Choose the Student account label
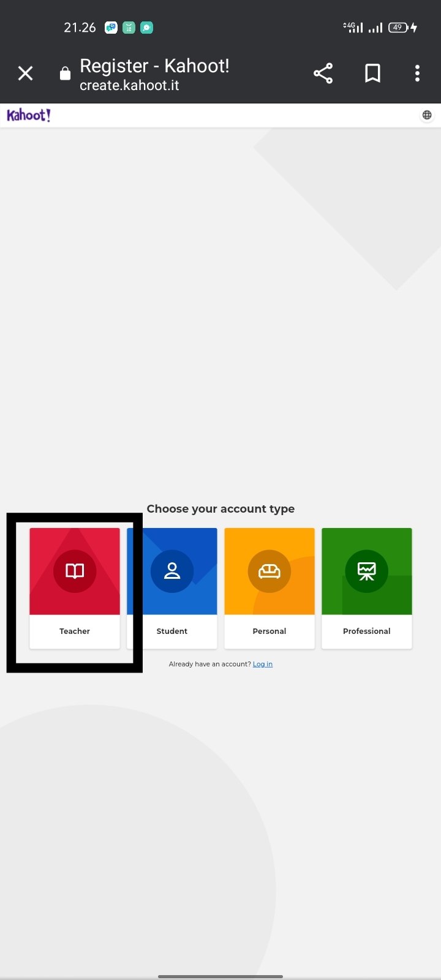Image resolution: width=441 pixels, height=980 pixels. [172, 631]
